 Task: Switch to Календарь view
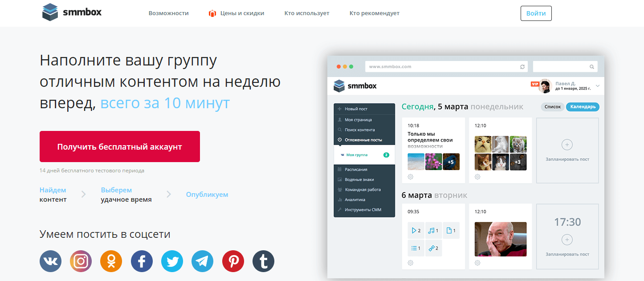tap(583, 107)
